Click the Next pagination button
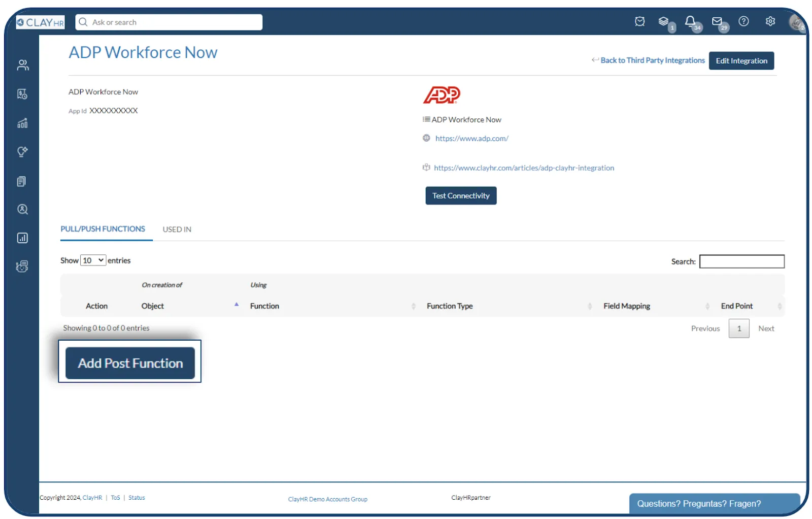This screenshot has height=519, width=812. [766, 329]
